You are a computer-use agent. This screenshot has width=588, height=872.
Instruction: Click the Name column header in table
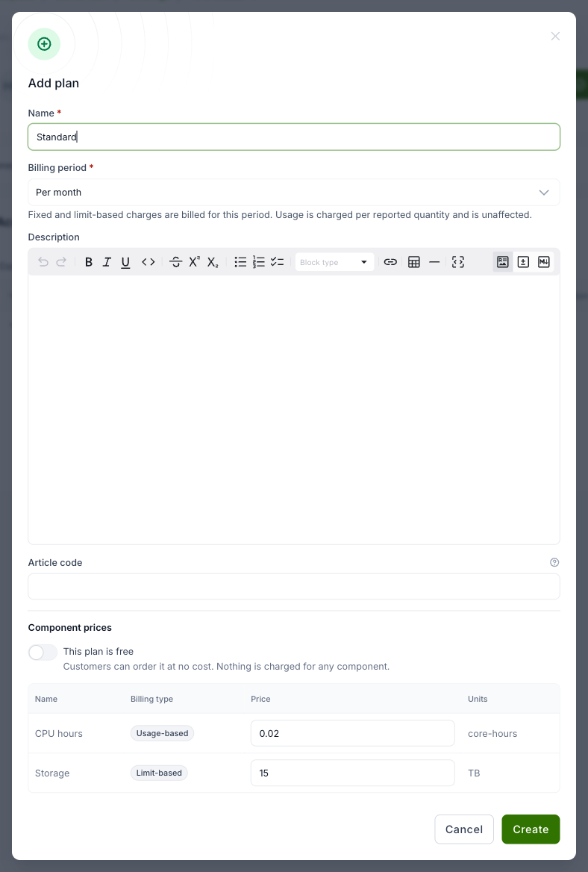pos(46,699)
